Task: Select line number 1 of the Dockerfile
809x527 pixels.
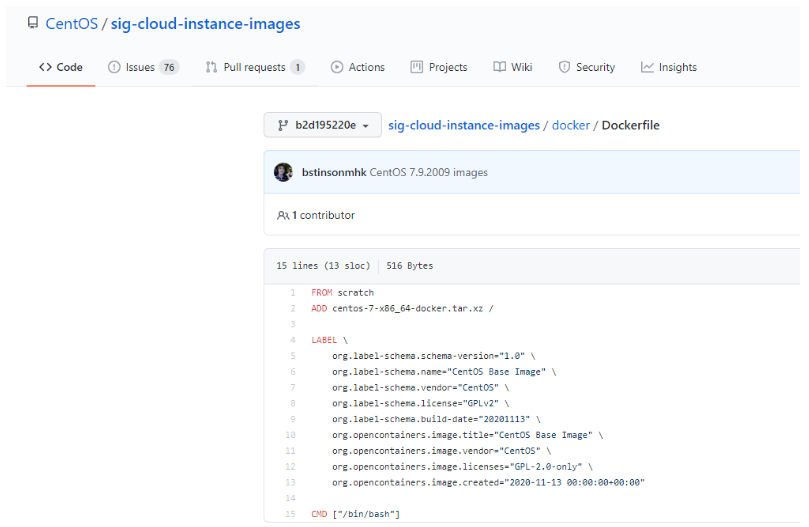Action: tap(293, 293)
